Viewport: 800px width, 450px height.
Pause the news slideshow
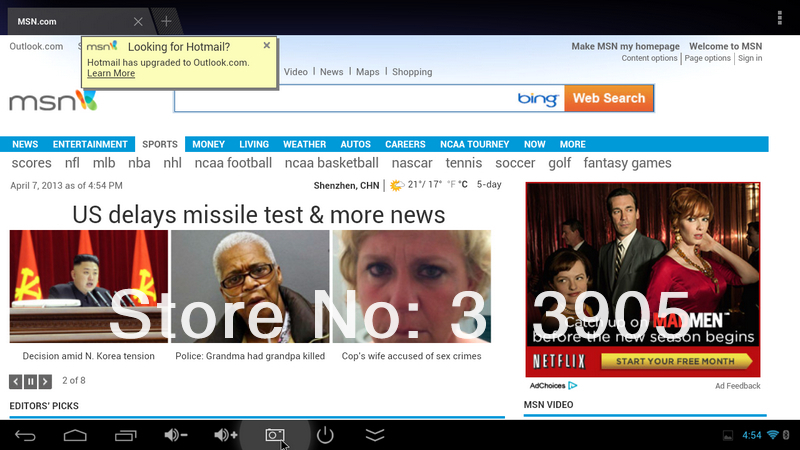click(31, 381)
